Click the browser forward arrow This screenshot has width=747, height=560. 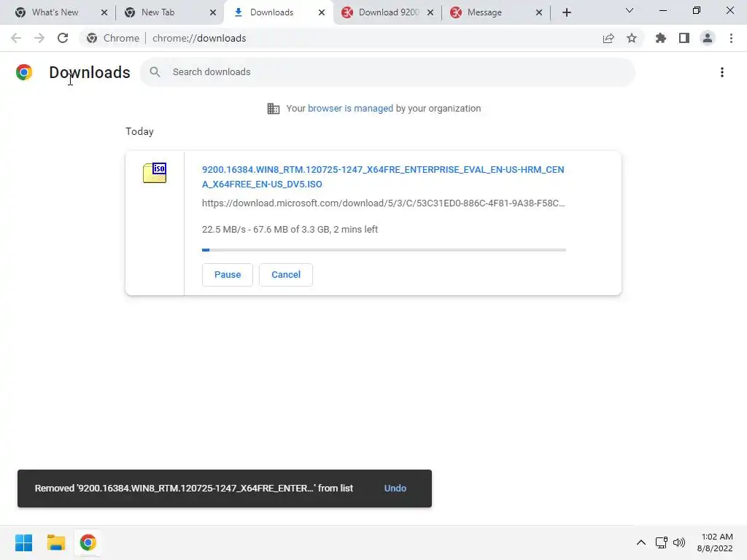(x=39, y=38)
